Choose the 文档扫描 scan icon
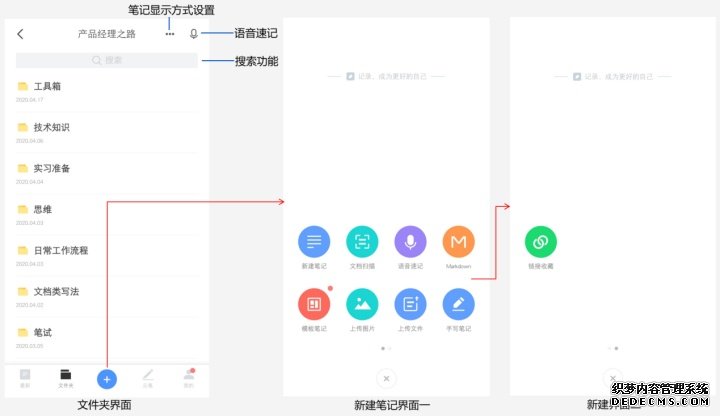Screen dimensions: 720x416 (x=362, y=242)
